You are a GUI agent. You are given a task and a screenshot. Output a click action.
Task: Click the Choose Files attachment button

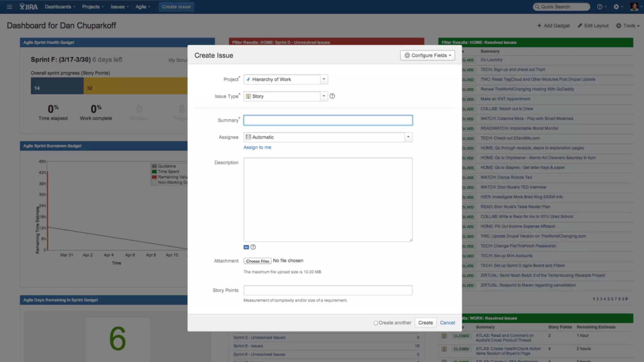(x=257, y=261)
